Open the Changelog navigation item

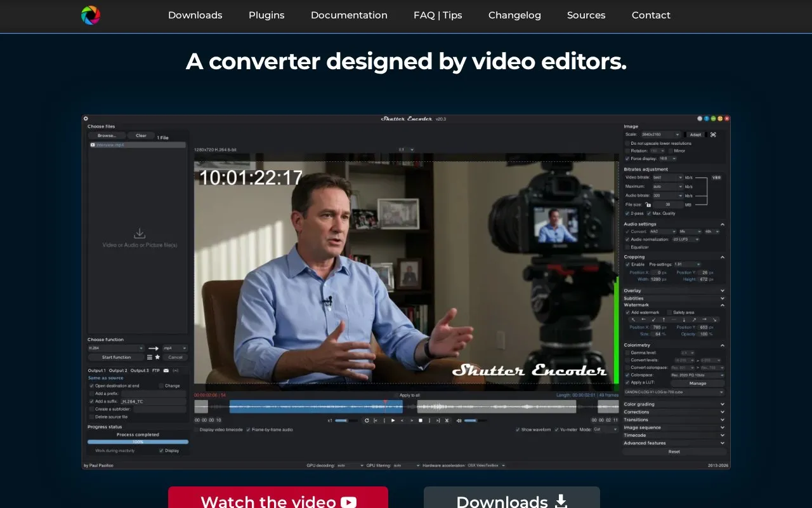(514, 15)
